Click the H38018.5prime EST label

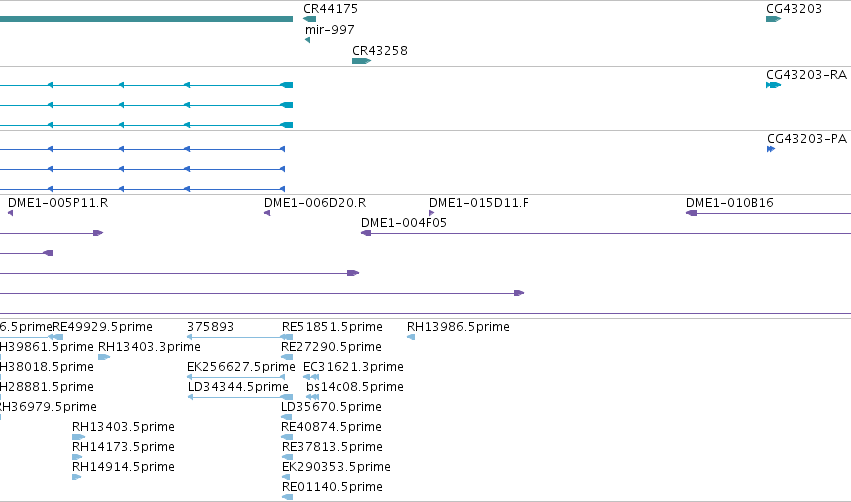47,367
